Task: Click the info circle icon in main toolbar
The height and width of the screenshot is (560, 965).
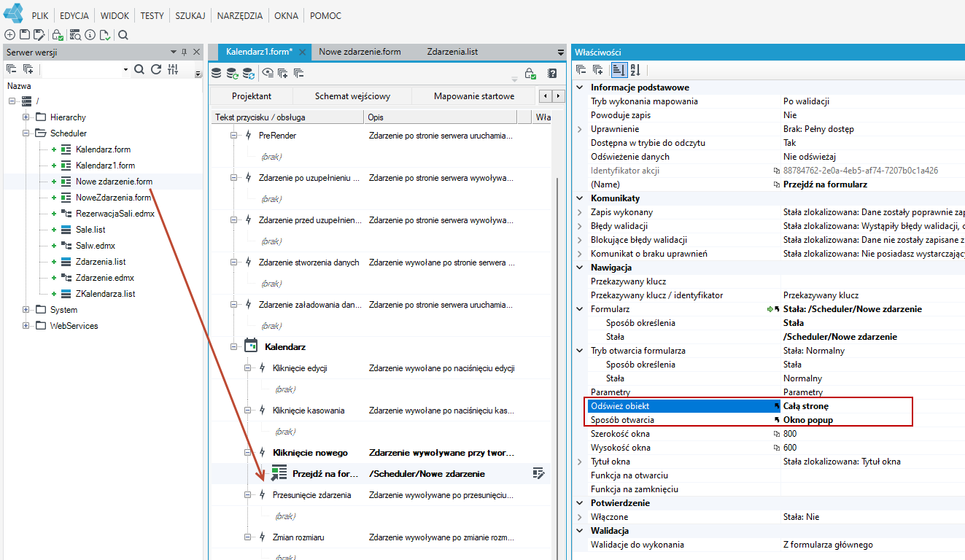Action: click(x=90, y=34)
